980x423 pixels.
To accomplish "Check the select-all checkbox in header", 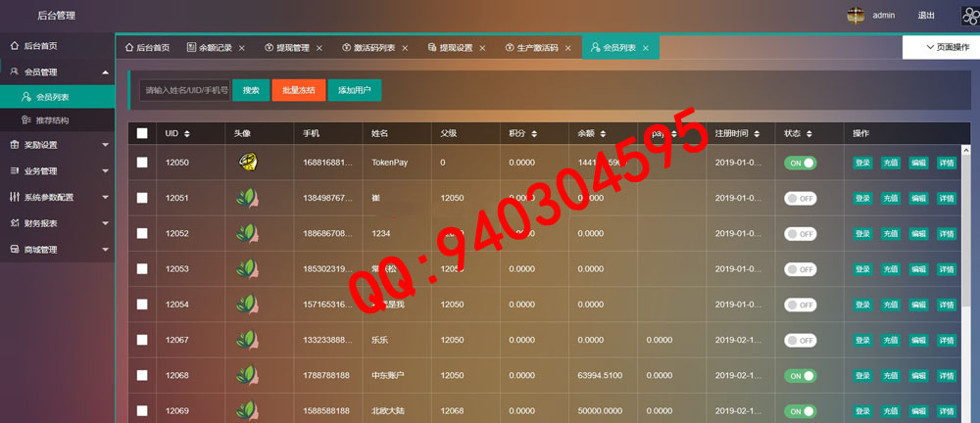I will [x=142, y=133].
